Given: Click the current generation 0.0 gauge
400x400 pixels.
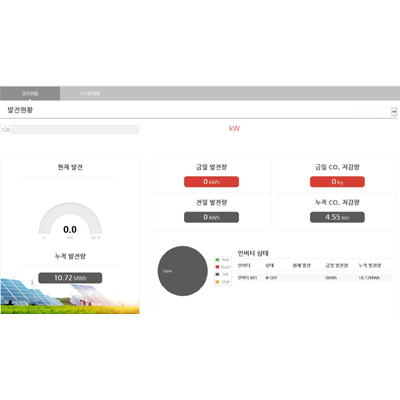Looking at the screenshot, I should click(x=70, y=220).
